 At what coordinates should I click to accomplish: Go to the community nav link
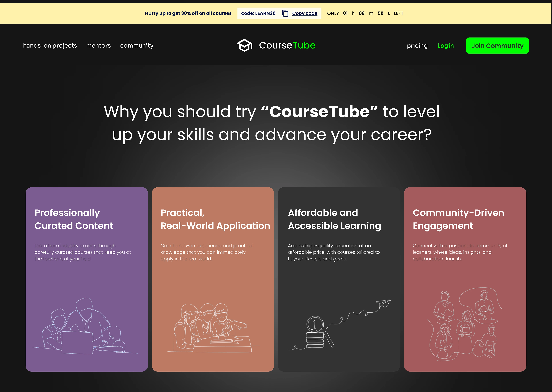pyautogui.click(x=137, y=46)
